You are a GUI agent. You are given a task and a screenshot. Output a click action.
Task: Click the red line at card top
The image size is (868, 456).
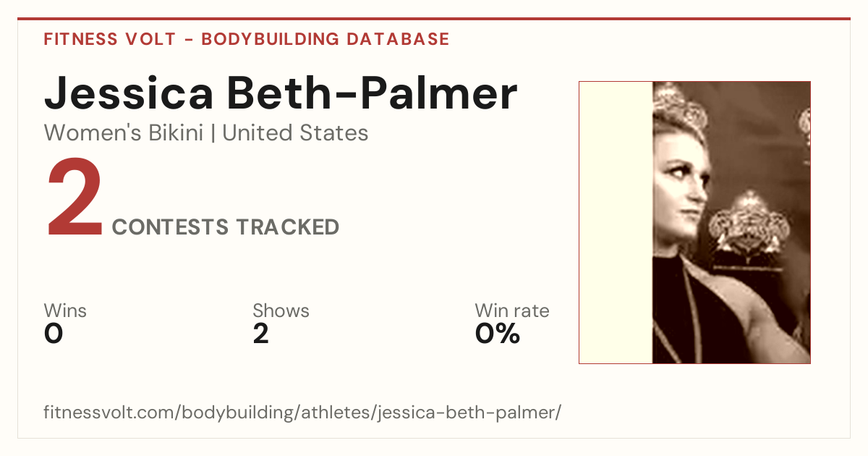click(x=434, y=19)
